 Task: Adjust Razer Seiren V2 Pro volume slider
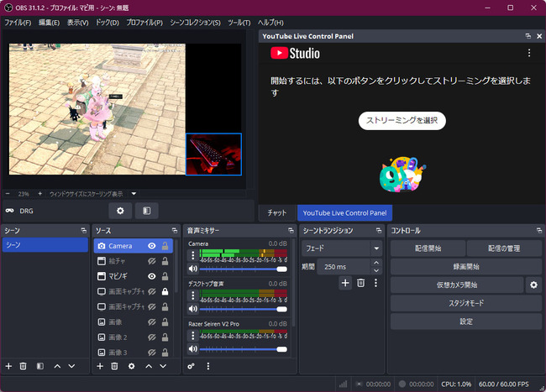pos(244,349)
